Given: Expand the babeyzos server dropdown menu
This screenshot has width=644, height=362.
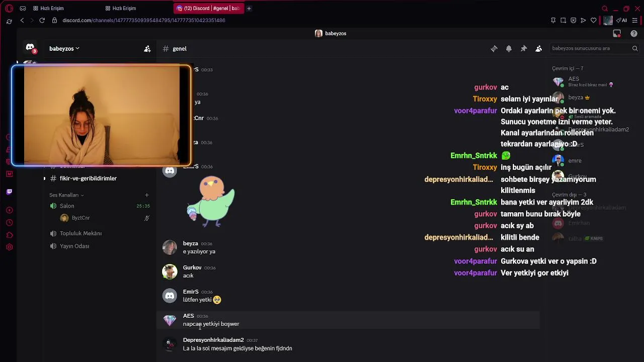Looking at the screenshot, I should 64,49.
